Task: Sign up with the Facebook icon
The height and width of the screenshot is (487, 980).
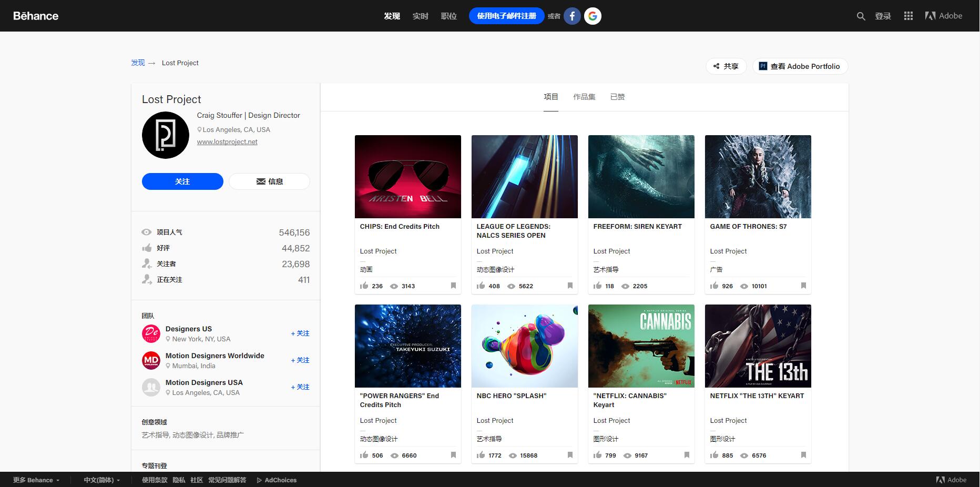Action: click(573, 16)
